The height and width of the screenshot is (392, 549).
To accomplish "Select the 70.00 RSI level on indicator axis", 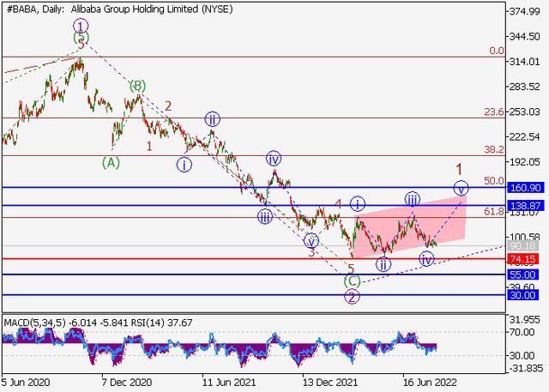I will (522, 332).
